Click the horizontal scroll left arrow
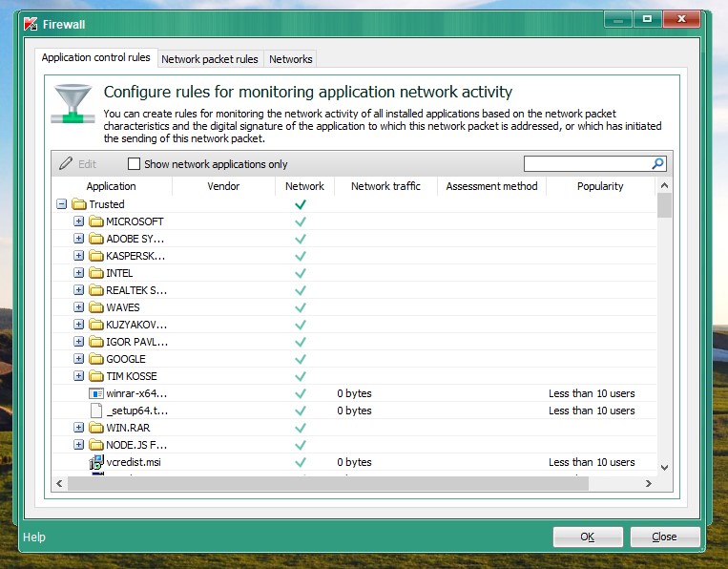 click(x=59, y=483)
